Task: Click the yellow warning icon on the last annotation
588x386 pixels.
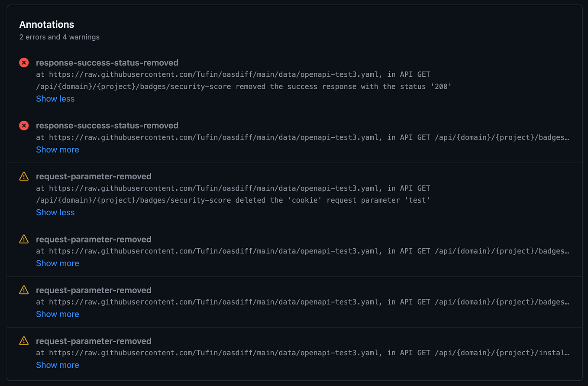Action: coord(24,341)
